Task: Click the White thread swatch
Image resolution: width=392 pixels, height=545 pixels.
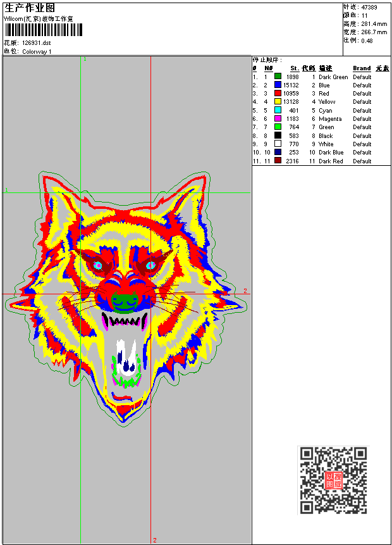Action: click(x=278, y=144)
